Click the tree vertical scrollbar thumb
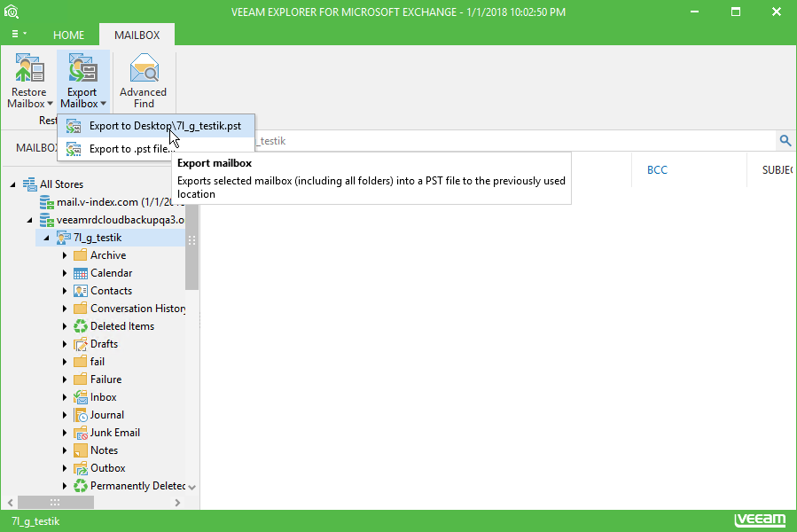 click(x=191, y=247)
